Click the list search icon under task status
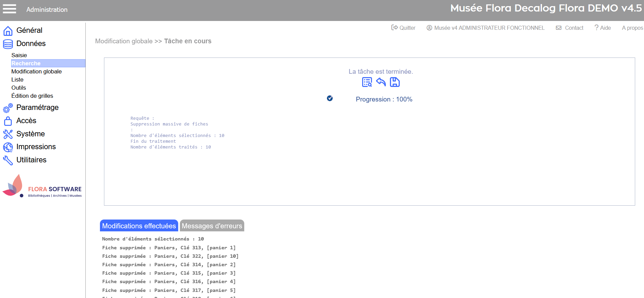Screen dimensions: 644x298 [367, 82]
